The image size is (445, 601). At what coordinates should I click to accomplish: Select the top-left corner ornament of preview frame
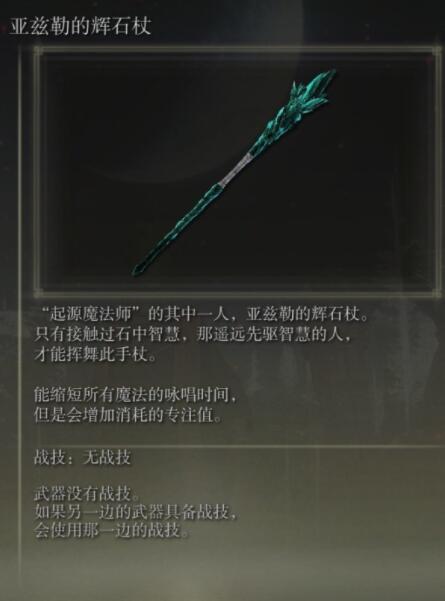coord(38,51)
